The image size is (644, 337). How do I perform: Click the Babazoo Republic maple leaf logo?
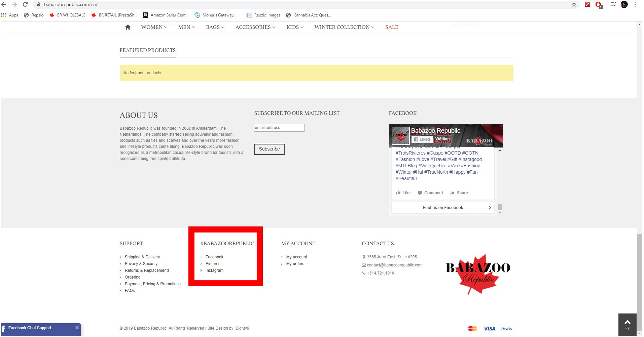point(478,274)
